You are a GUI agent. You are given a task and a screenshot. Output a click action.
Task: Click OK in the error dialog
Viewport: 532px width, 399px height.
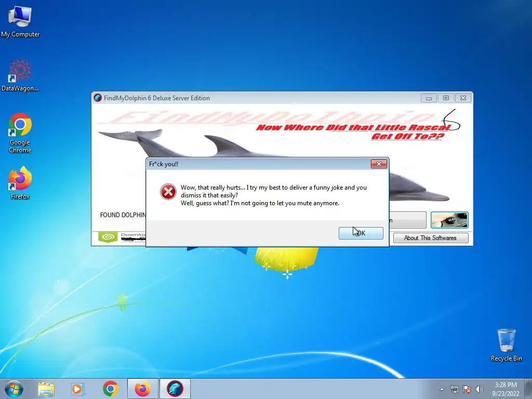coord(361,233)
